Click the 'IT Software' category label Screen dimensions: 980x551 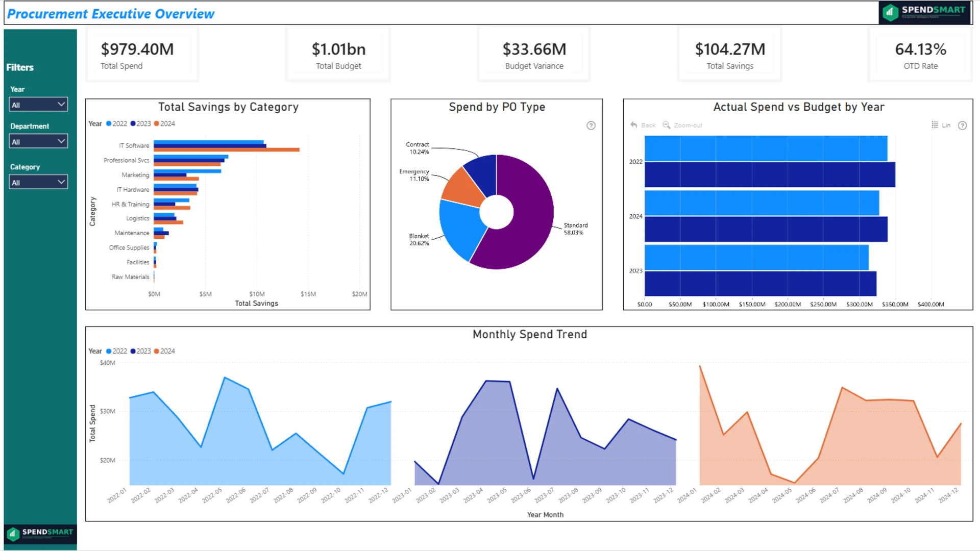[134, 146]
